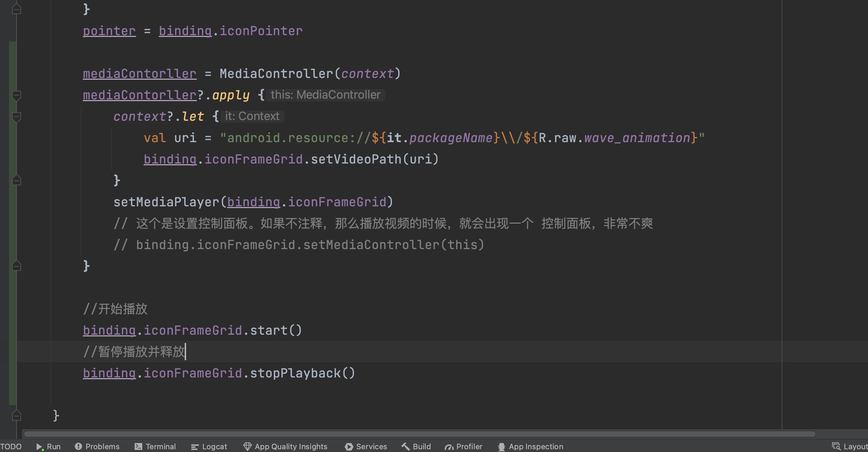Screen dimensions: 868x452
Task: Click 'packageName' in the uri string
Action: tap(451, 138)
